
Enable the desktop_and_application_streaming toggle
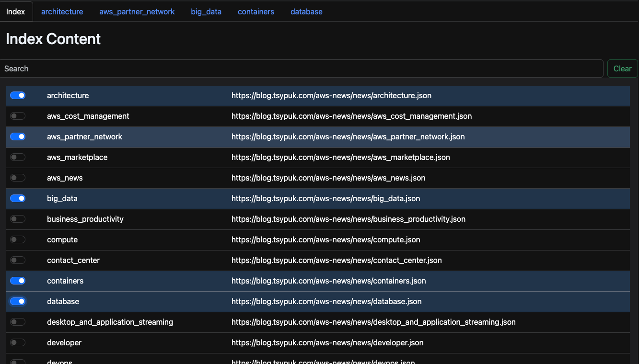pos(18,322)
